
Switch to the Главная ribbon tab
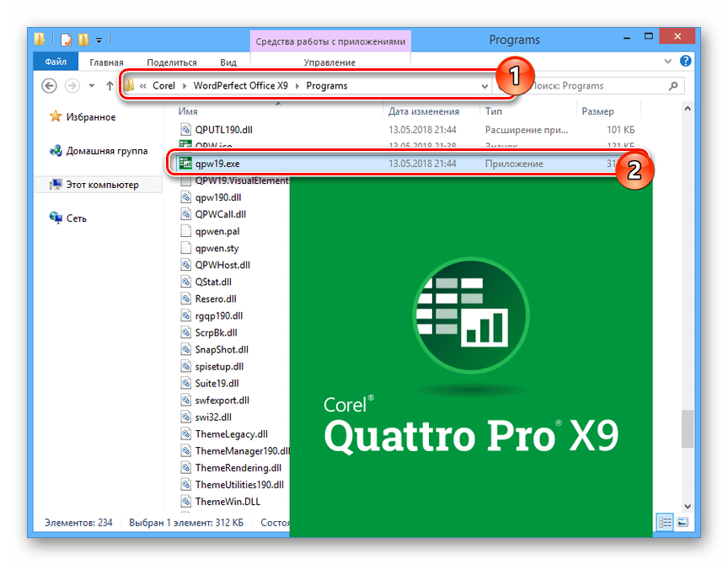(x=106, y=62)
